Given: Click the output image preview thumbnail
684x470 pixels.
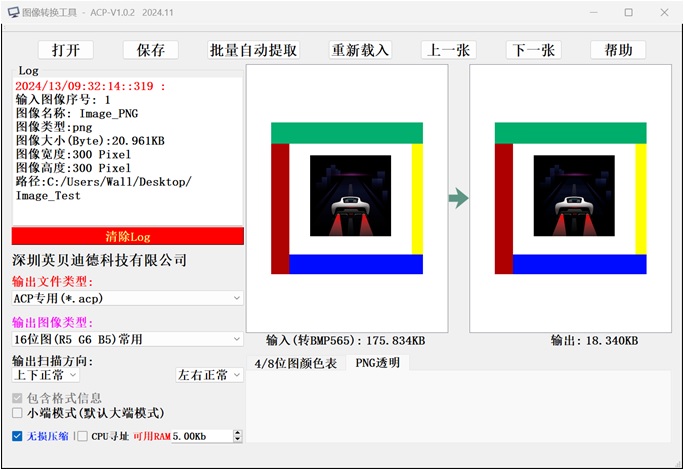Looking at the screenshot, I should pos(571,198).
